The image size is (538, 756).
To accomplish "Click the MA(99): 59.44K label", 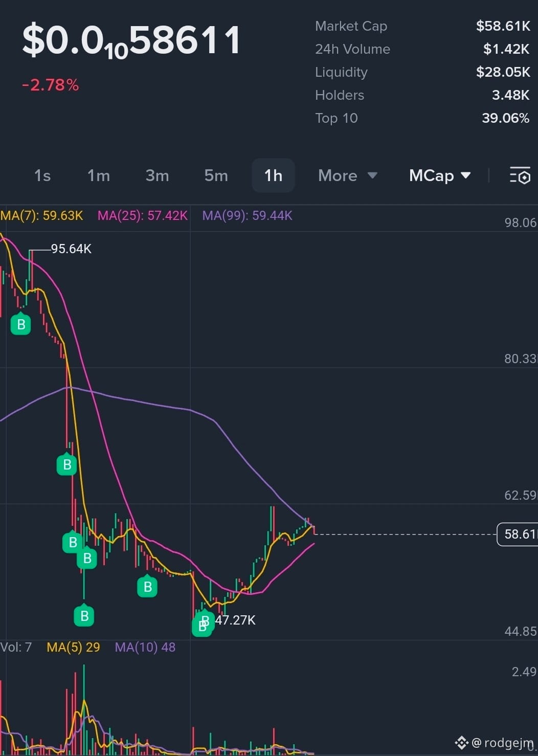I will tap(247, 215).
